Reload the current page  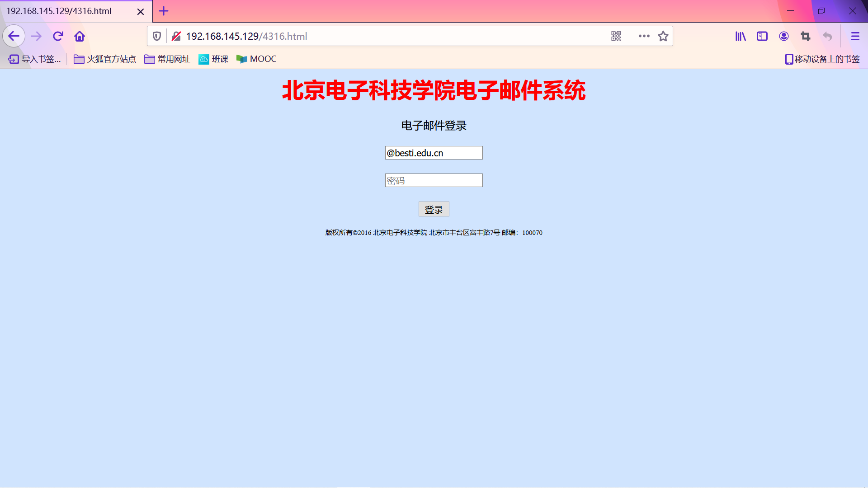tap(58, 36)
